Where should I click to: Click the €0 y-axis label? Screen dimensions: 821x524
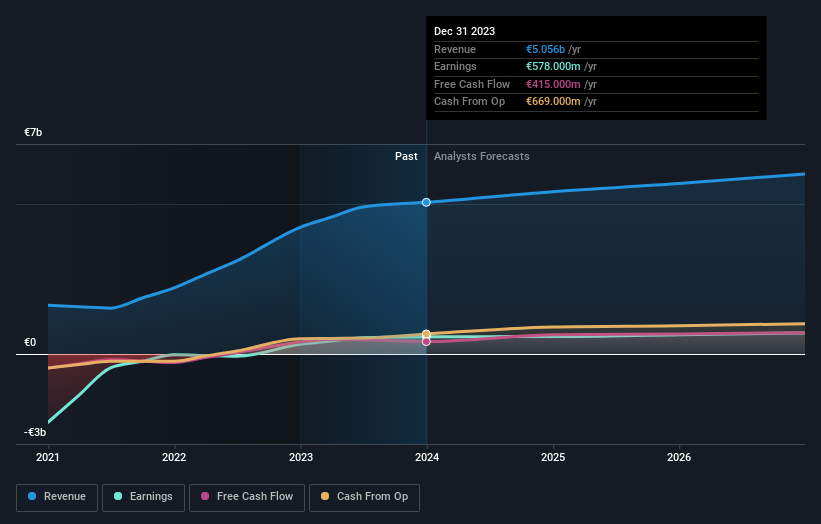tap(30, 342)
